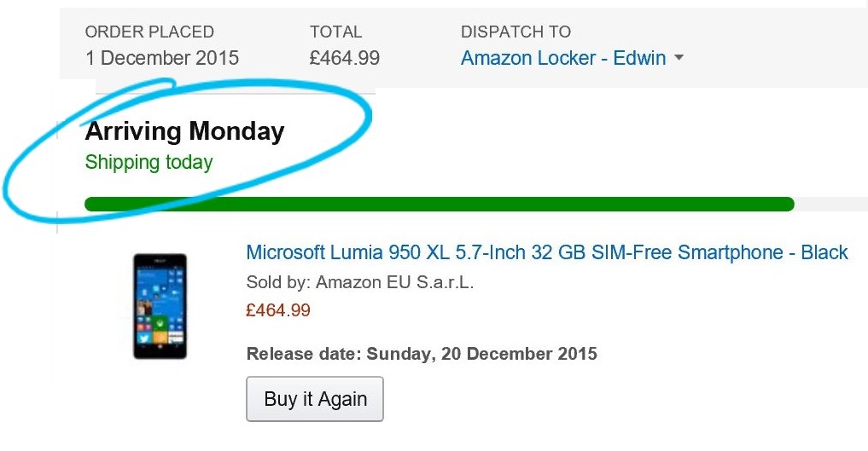This screenshot has height=451, width=868.
Task: Click the ORDER PLACED header label
Action: (x=149, y=32)
